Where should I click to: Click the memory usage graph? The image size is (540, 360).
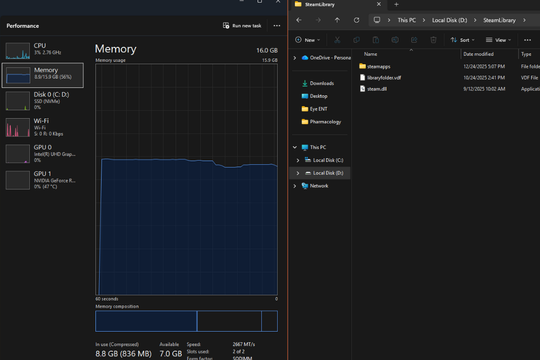point(186,179)
